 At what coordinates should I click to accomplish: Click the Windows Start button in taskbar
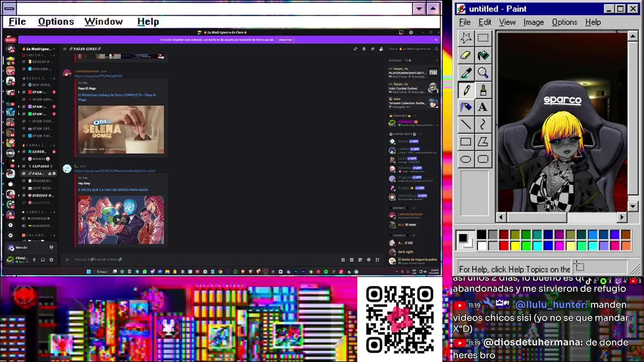pos(89,271)
